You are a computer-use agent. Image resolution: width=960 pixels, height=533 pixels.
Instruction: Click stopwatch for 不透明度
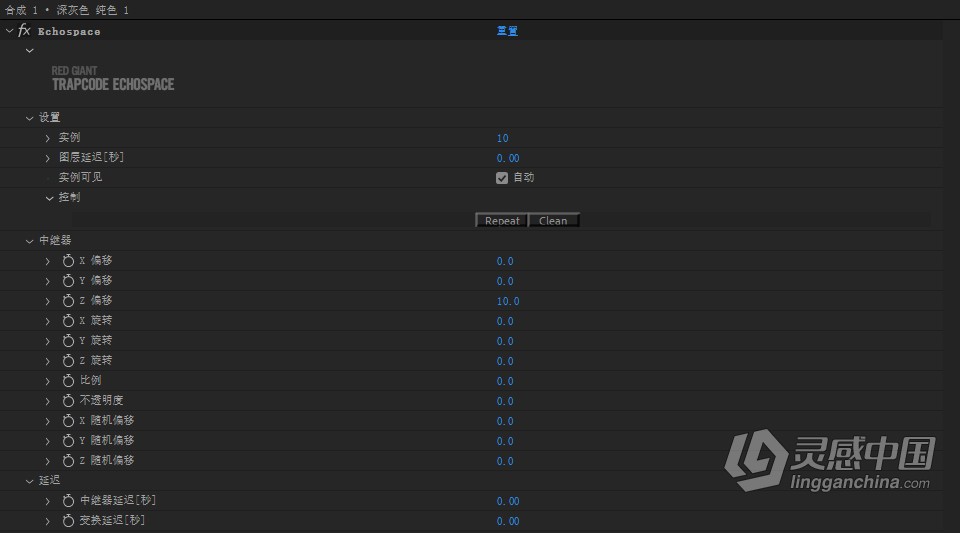point(68,401)
